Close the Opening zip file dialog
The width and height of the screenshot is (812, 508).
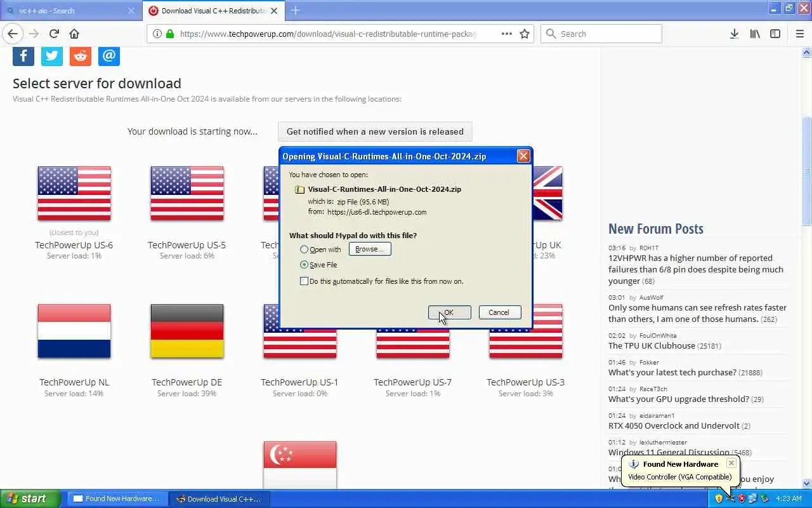(523, 156)
